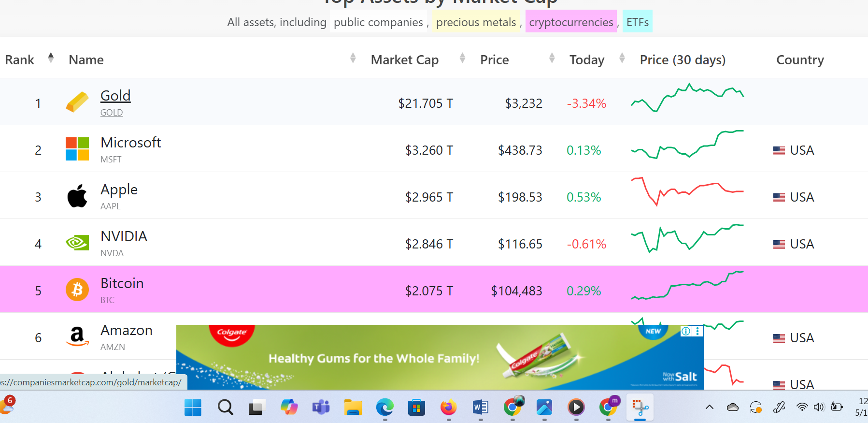
Task: Open the Windows Start menu
Action: click(x=193, y=408)
